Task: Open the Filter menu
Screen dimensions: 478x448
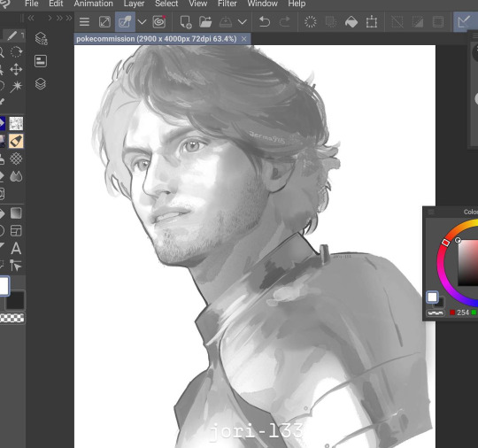Action: coord(227,4)
